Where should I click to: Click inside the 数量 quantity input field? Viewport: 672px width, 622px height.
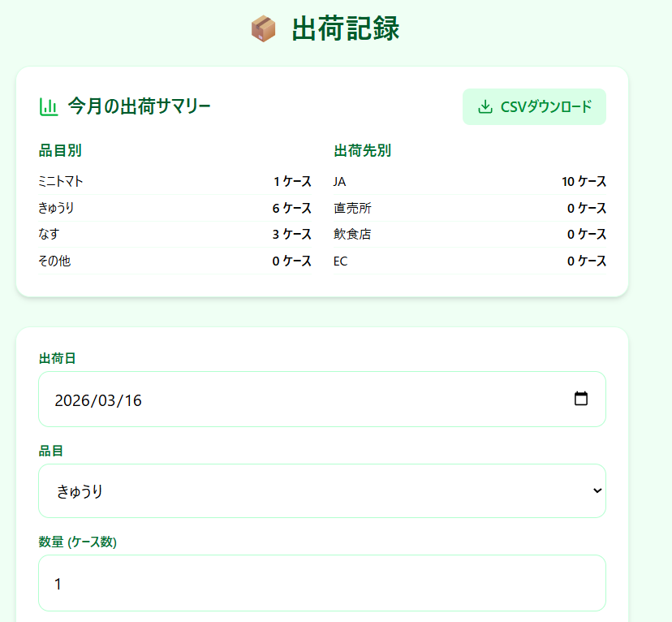point(322,582)
